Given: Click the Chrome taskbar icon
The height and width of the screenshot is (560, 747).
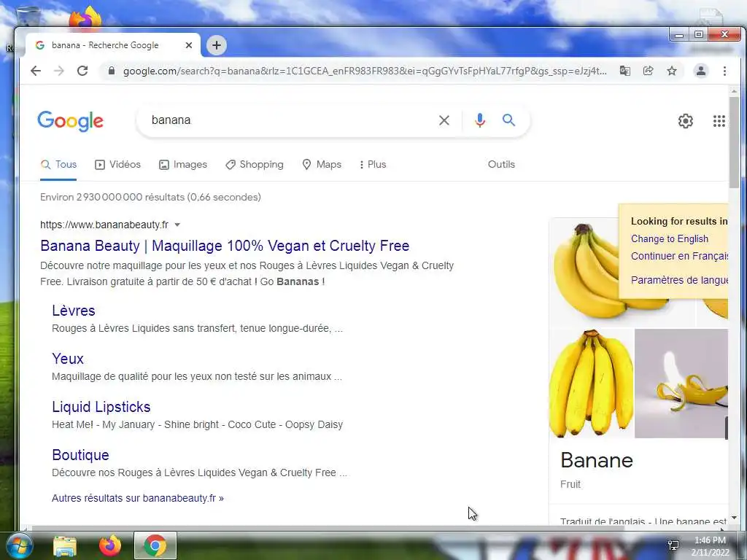Looking at the screenshot, I should (155, 545).
